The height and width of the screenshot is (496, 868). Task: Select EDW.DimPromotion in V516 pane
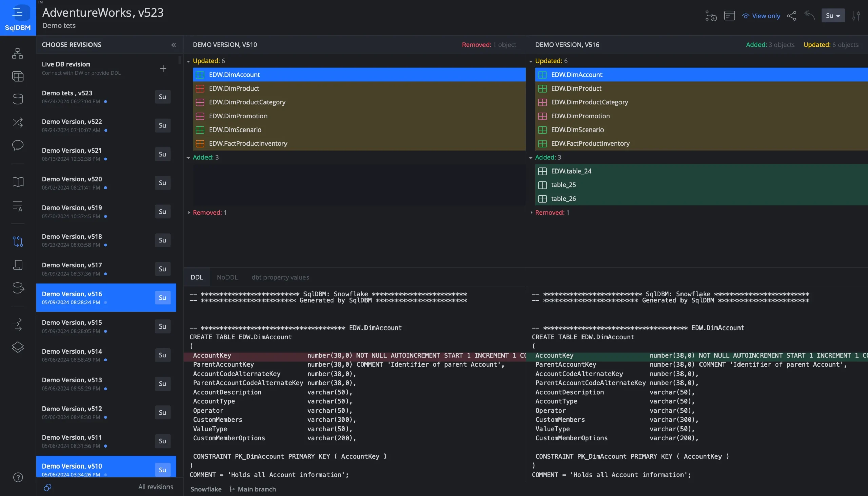pyautogui.click(x=702, y=116)
